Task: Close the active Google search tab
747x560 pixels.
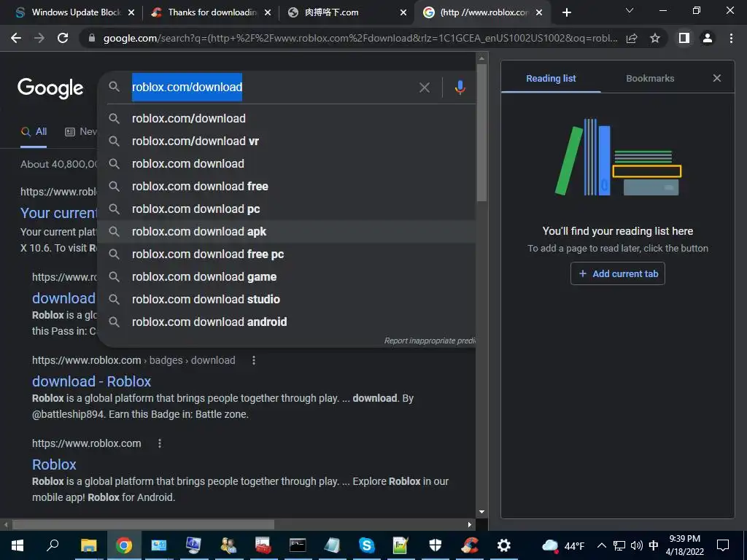Action: tap(539, 12)
